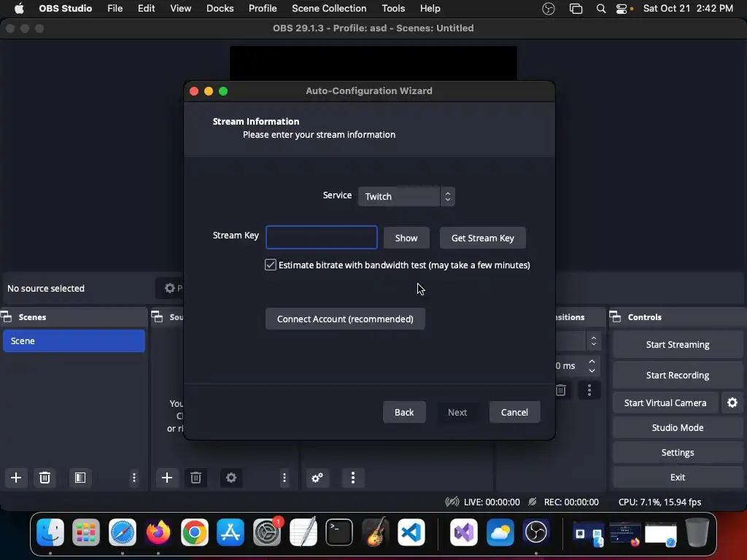
Task: Click Exit in Controls panel
Action: coord(678,477)
